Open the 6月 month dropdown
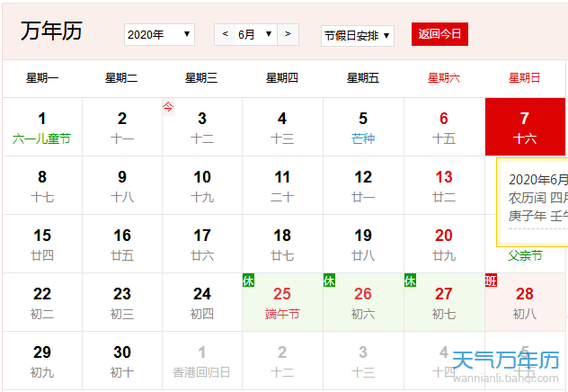Viewport: 568px width, 392px height. pos(256,35)
